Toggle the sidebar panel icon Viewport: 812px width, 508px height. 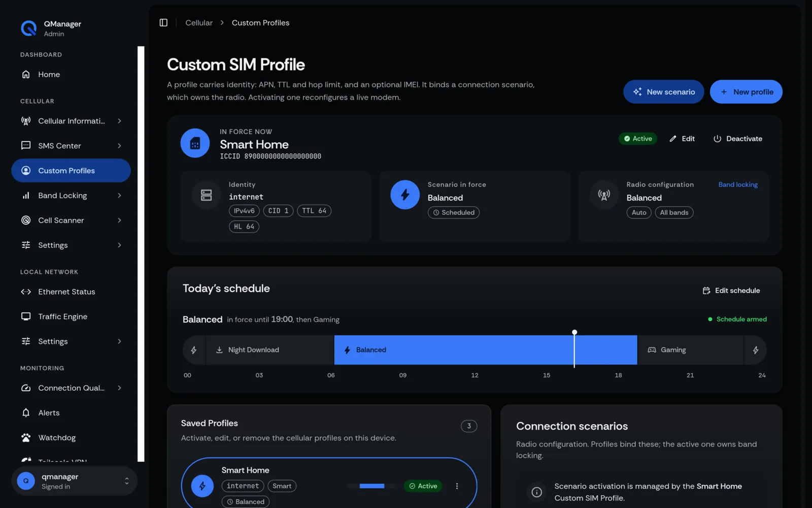[x=163, y=23]
